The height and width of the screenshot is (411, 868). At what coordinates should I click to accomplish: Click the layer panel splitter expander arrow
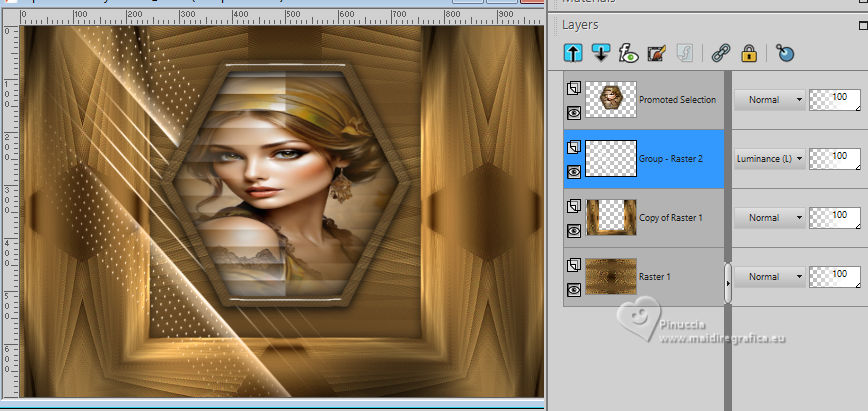click(728, 283)
